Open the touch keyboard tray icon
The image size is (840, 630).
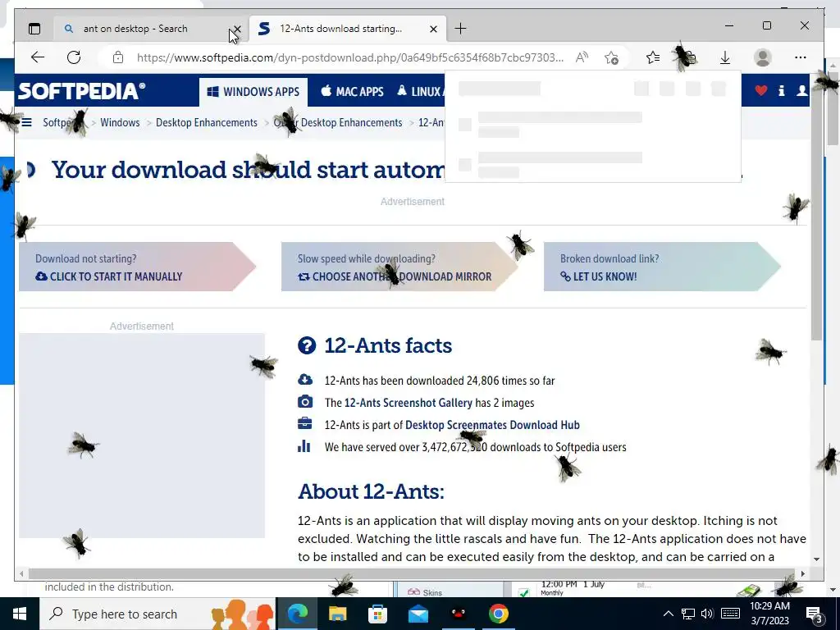(x=730, y=614)
